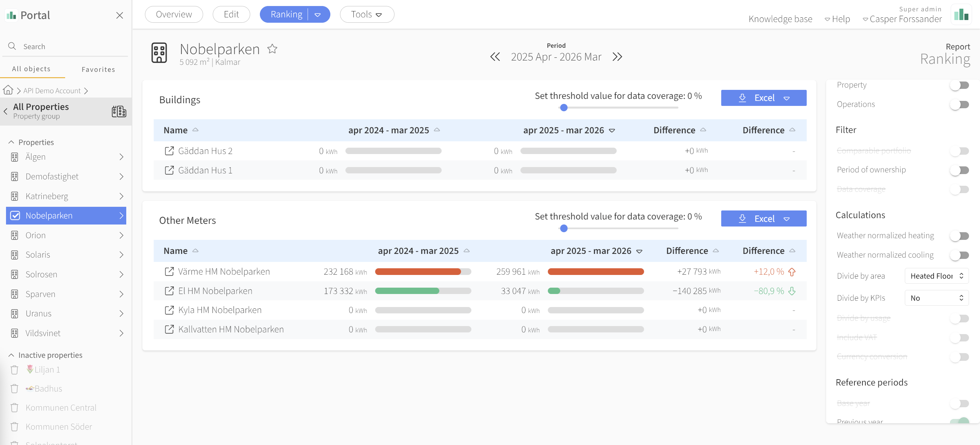Open the Tools dropdown menu

pyautogui.click(x=366, y=14)
